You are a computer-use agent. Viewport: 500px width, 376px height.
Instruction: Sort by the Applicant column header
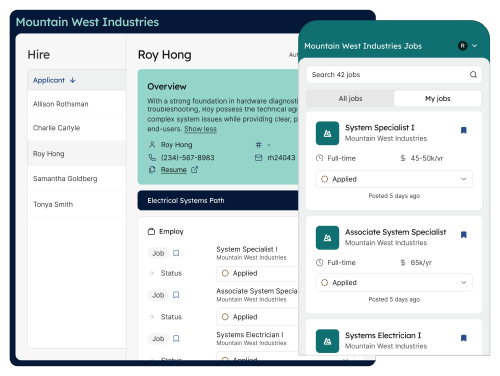[49, 80]
